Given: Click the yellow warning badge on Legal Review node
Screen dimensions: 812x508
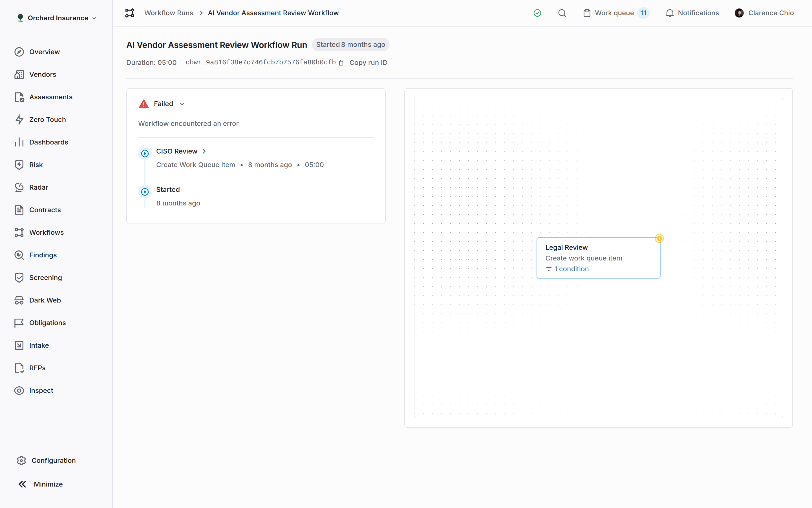Looking at the screenshot, I should coord(659,238).
